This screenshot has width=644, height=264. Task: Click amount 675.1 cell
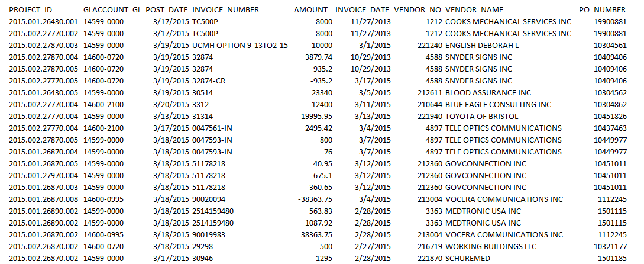[322, 176]
